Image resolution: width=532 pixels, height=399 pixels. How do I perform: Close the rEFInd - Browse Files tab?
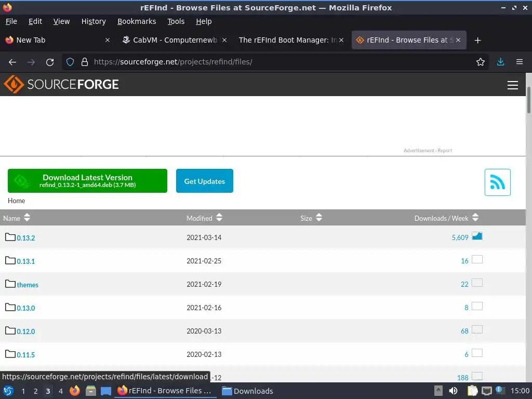click(458, 40)
